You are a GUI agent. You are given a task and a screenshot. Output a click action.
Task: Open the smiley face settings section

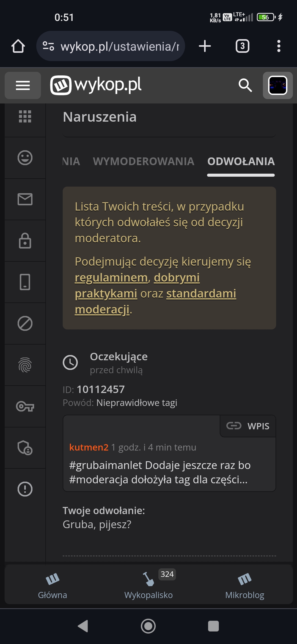coord(25,158)
